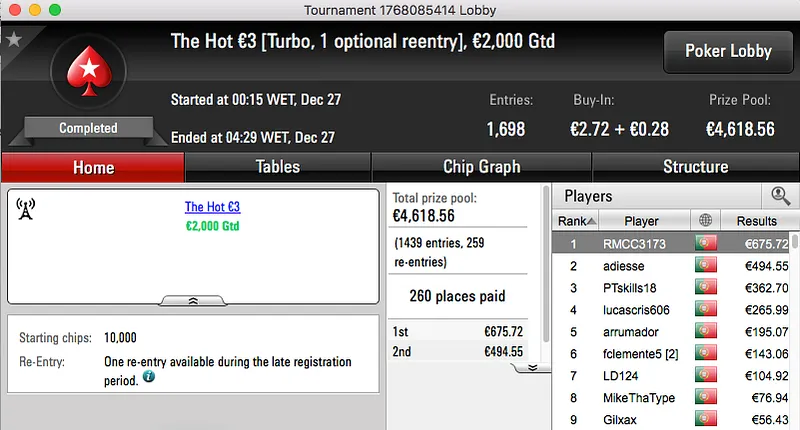Open the Chip Graph tab

click(x=481, y=167)
